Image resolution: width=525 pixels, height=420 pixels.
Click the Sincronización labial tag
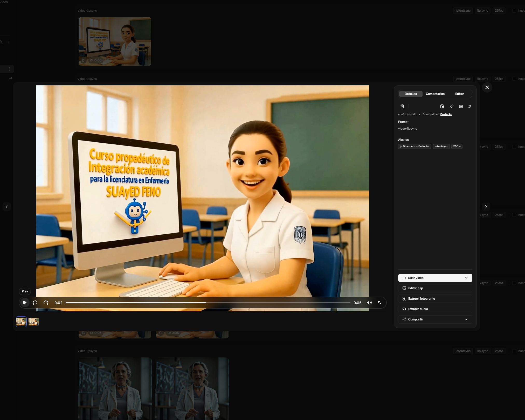[415, 146]
